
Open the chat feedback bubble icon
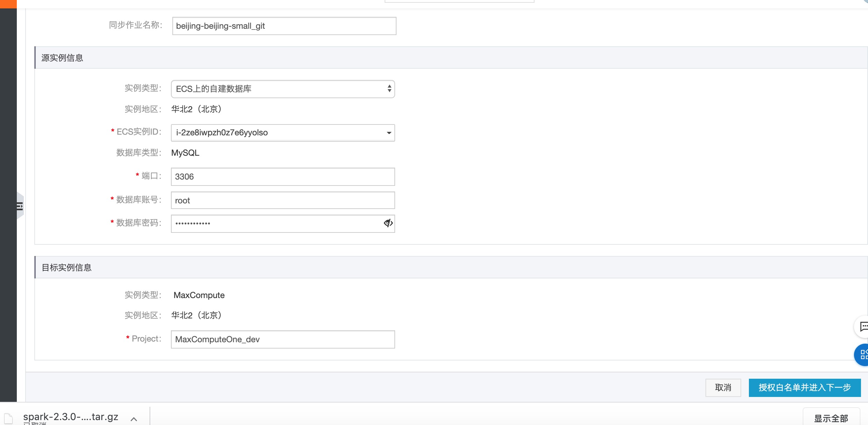863,327
